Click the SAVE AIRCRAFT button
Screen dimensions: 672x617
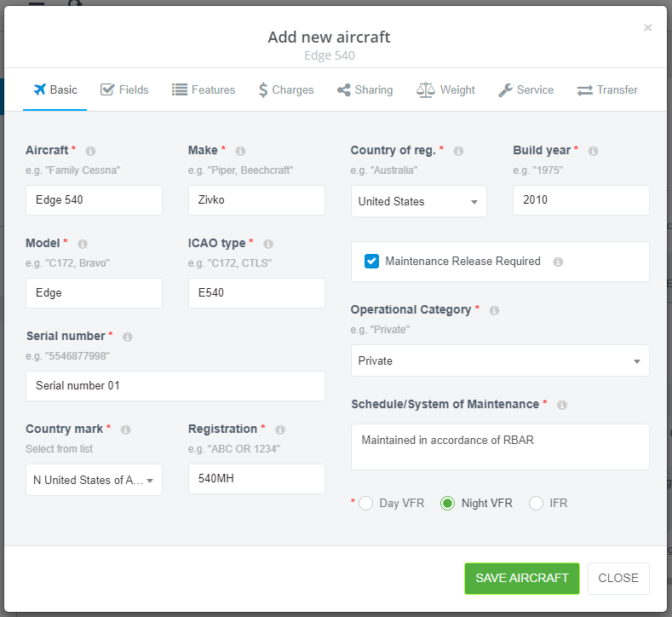tap(522, 579)
